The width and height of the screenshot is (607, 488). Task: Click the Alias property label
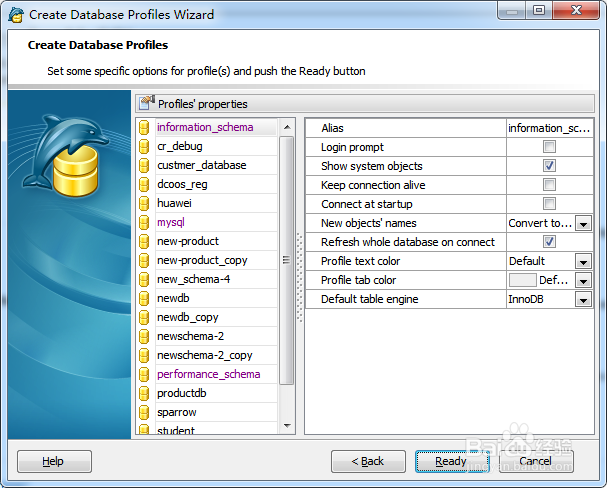[332, 128]
